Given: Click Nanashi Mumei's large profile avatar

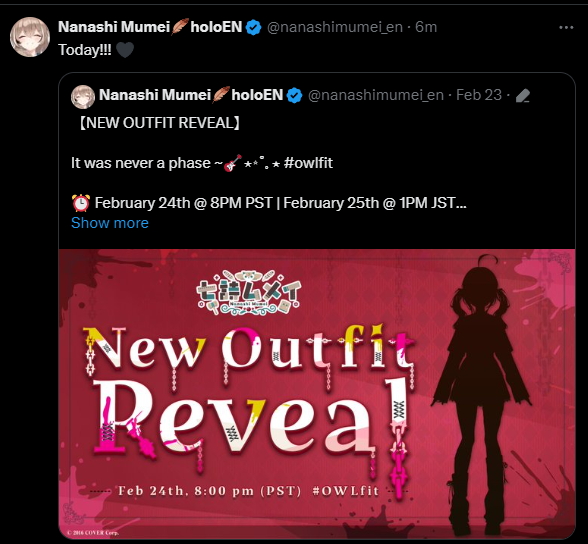Looking at the screenshot, I should (30, 37).
